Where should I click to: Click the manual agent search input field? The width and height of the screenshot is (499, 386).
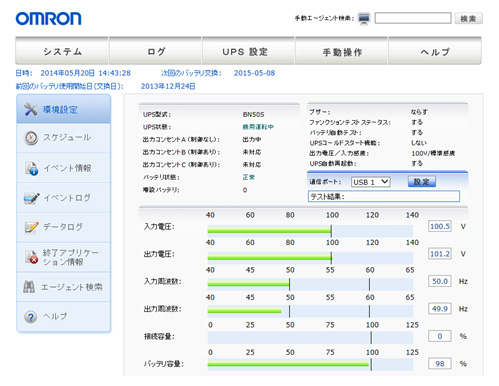tap(413, 18)
